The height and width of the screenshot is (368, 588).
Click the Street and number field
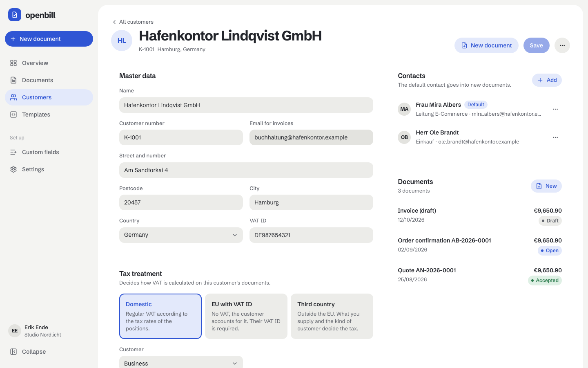tap(246, 170)
